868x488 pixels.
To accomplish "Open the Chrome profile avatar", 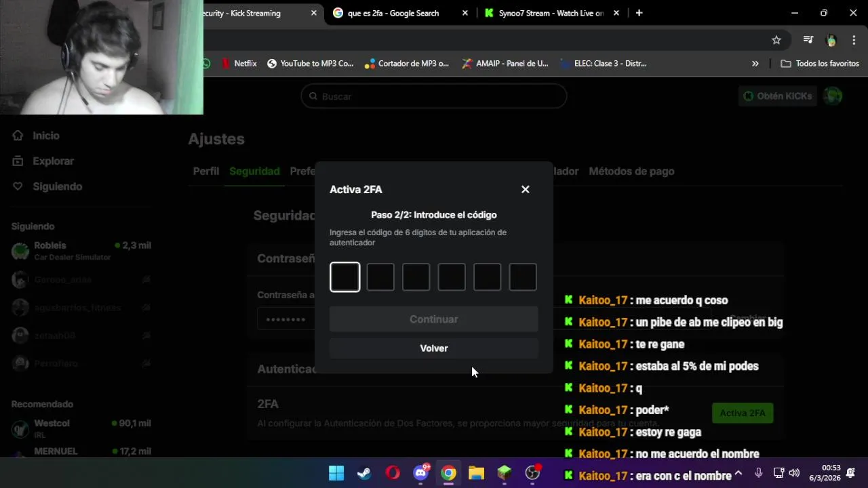I will click(831, 40).
